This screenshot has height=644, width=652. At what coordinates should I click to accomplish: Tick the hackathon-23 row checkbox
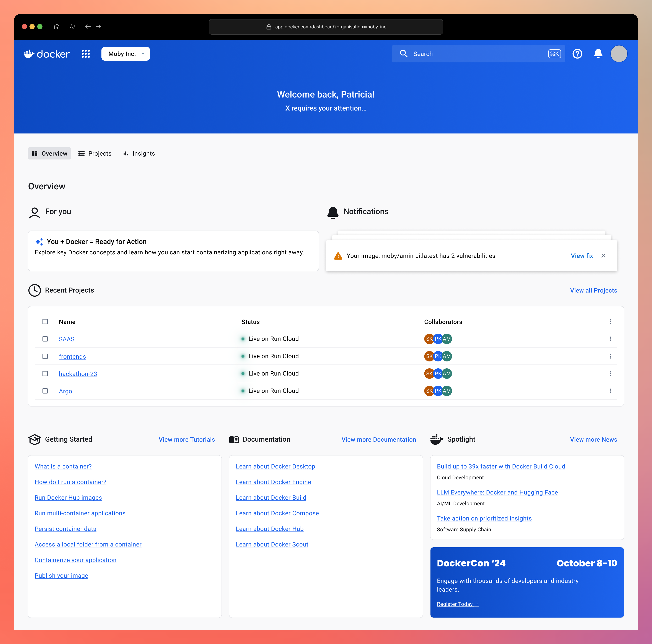(x=45, y=373)
